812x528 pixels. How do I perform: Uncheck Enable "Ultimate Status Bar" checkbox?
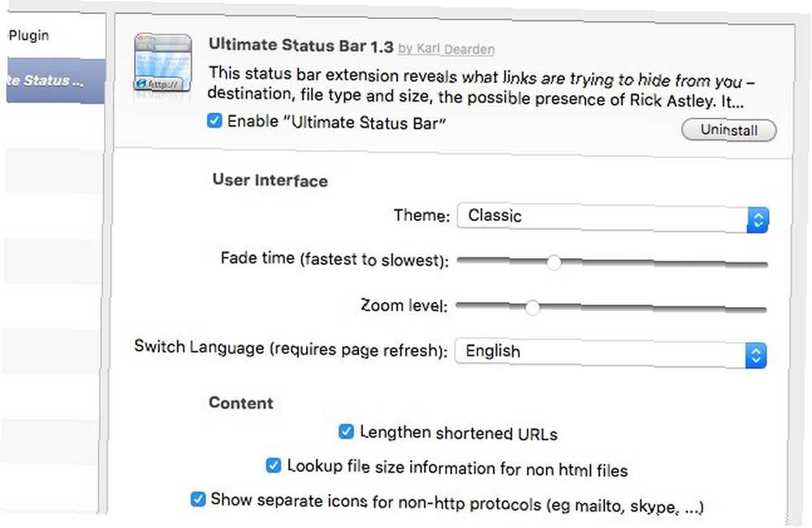click(214, 121)
